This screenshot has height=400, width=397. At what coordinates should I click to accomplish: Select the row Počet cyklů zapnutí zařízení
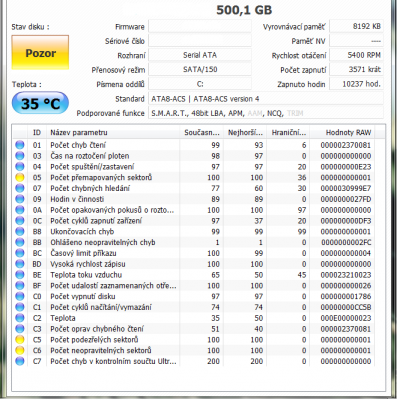coord(193,221)
